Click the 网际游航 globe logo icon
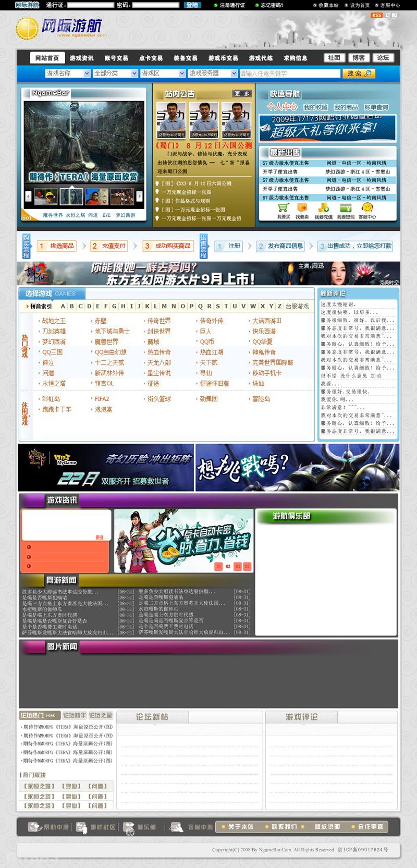417x868 pixels. tap(27, 28)
